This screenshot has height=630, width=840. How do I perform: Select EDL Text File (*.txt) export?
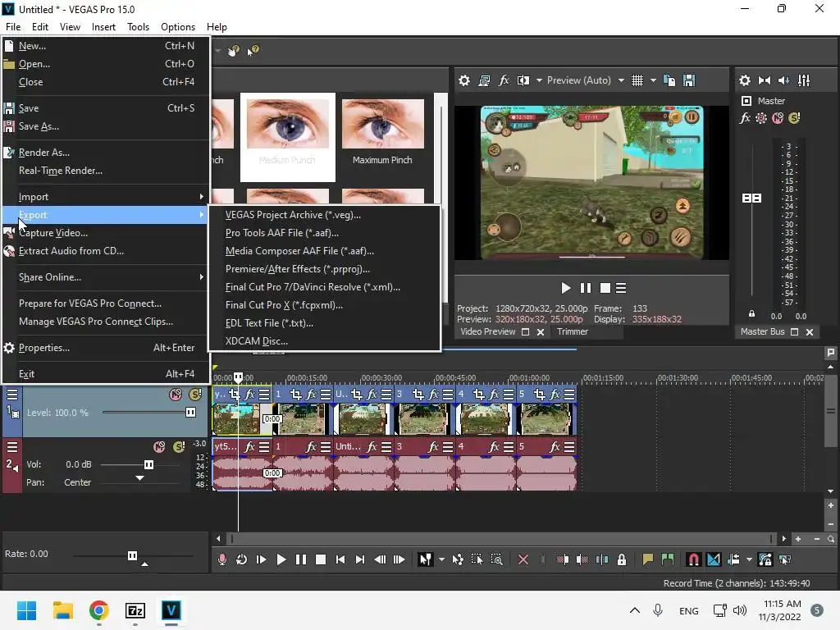pyautogui.click(x=324, y=323)
